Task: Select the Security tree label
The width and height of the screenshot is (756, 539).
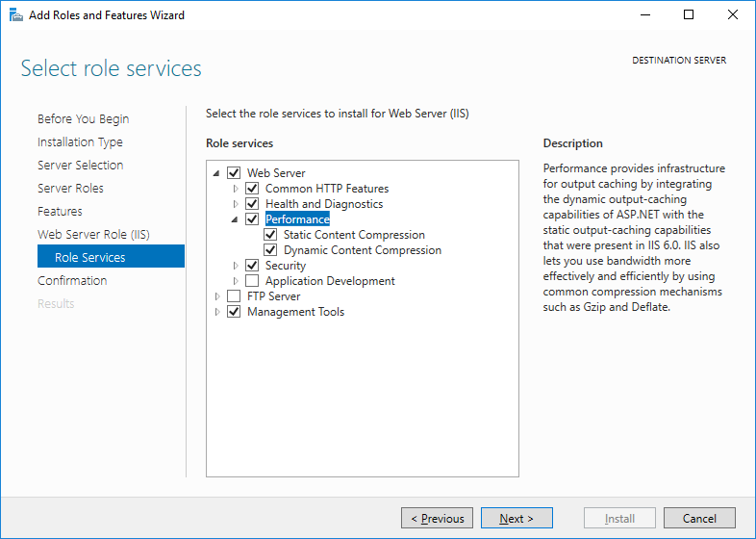Action: tap(286, 266)
